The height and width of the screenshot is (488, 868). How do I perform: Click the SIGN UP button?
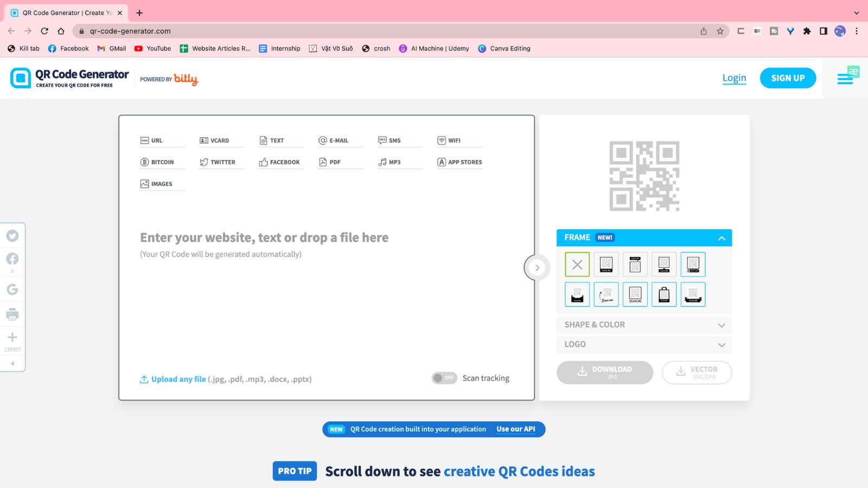click(x=788, y=78)
